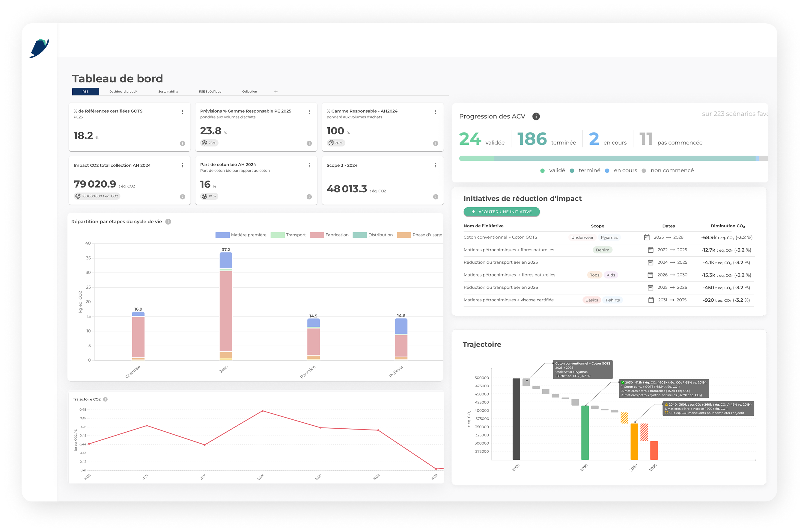
Task: Click the Ajouter une initiative button
Action: pos(502,212)
